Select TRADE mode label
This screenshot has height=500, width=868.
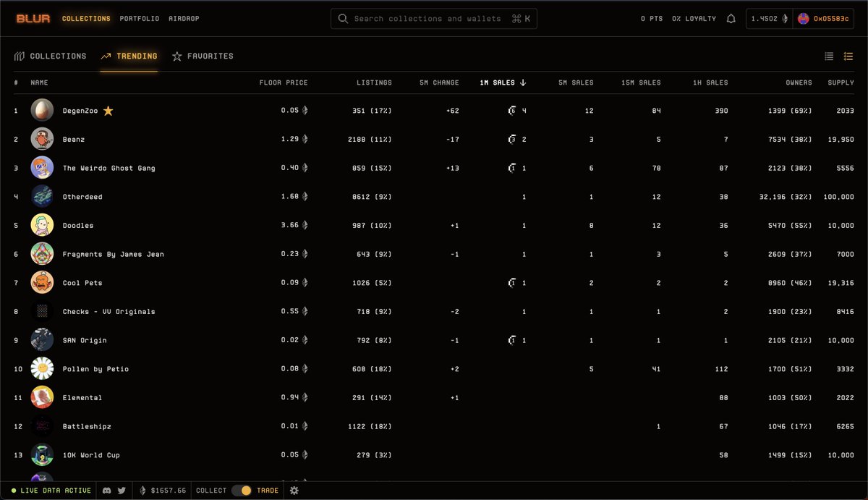268,491
